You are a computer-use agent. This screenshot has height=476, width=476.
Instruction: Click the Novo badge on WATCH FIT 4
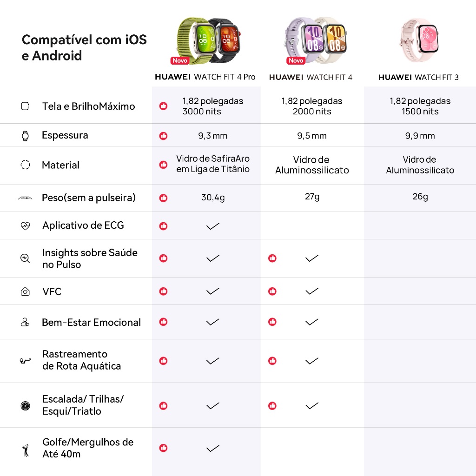pyautogui.click(x=296, y=60)
